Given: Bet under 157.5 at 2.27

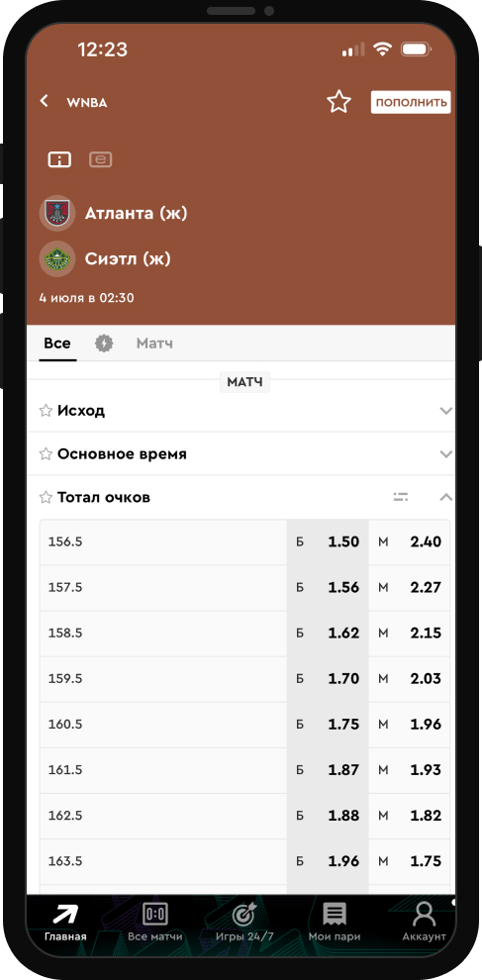Looking at the screenshot, I should [410, 587].
